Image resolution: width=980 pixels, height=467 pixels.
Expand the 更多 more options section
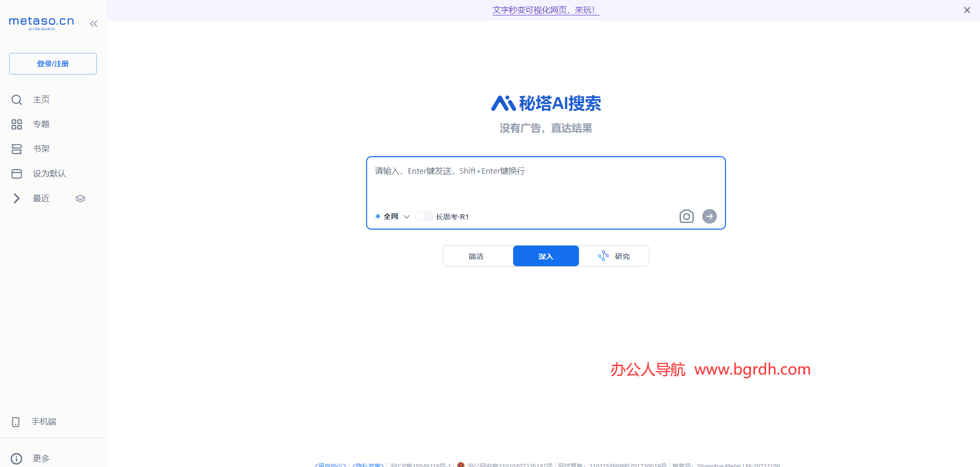click(41, 458)
